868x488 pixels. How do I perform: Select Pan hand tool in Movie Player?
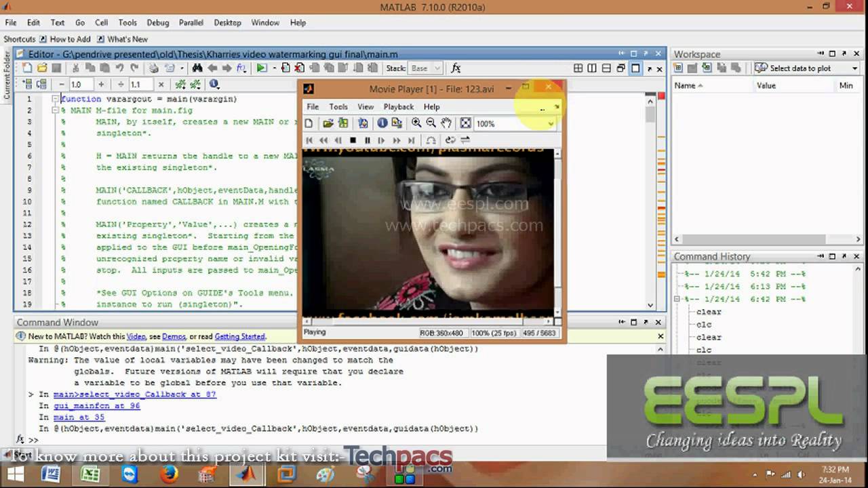pyautogui.click(x=446, y=123)
